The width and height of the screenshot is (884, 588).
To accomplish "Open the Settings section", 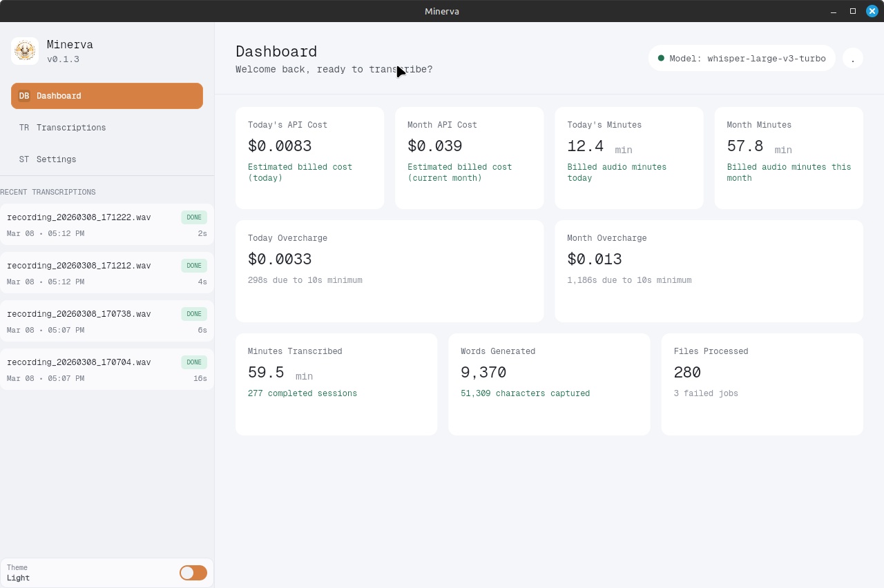I will [x=56, y=159].
